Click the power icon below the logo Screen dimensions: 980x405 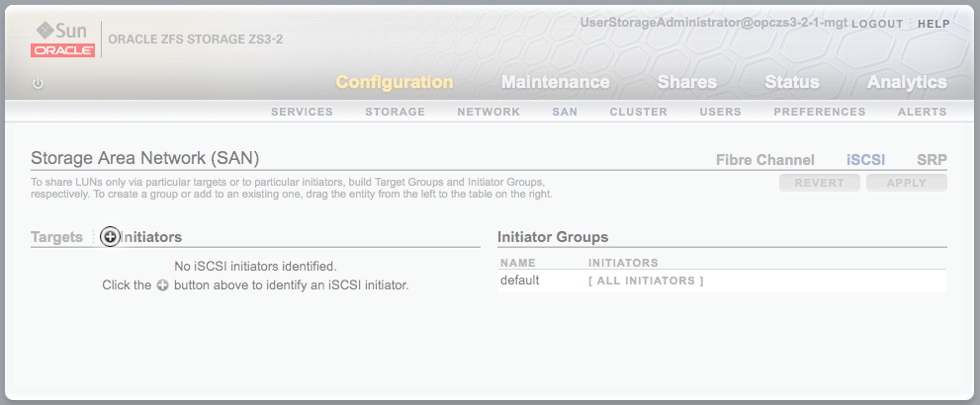point(39,83)
